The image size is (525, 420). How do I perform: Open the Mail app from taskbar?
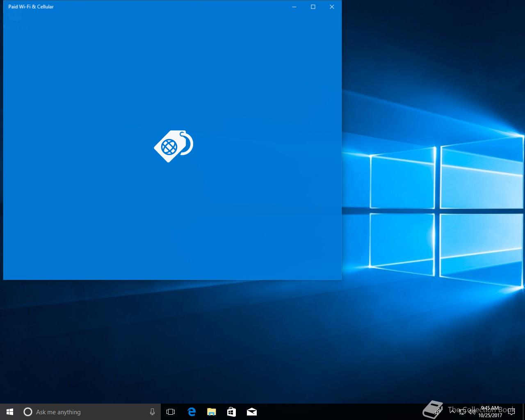coord(251,412)
